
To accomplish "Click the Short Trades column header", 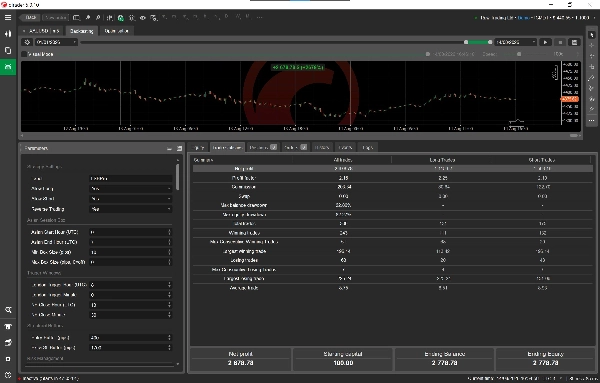I will 542,160.
